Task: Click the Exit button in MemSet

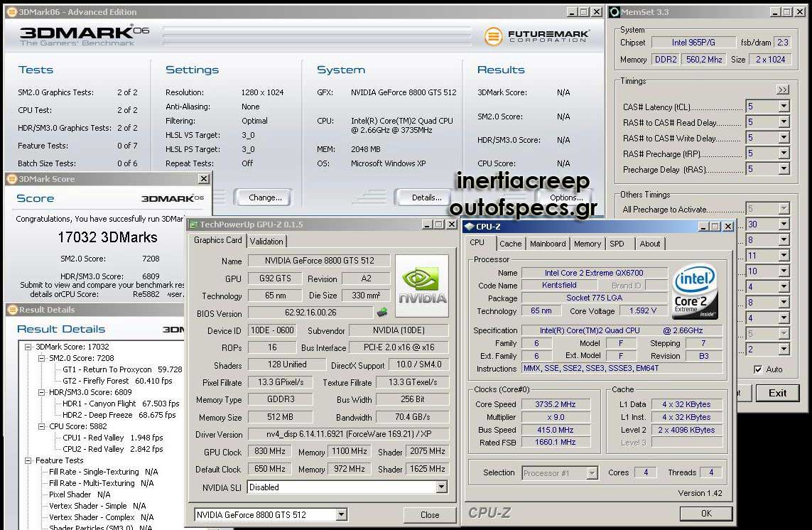Action: click(777, 393)
